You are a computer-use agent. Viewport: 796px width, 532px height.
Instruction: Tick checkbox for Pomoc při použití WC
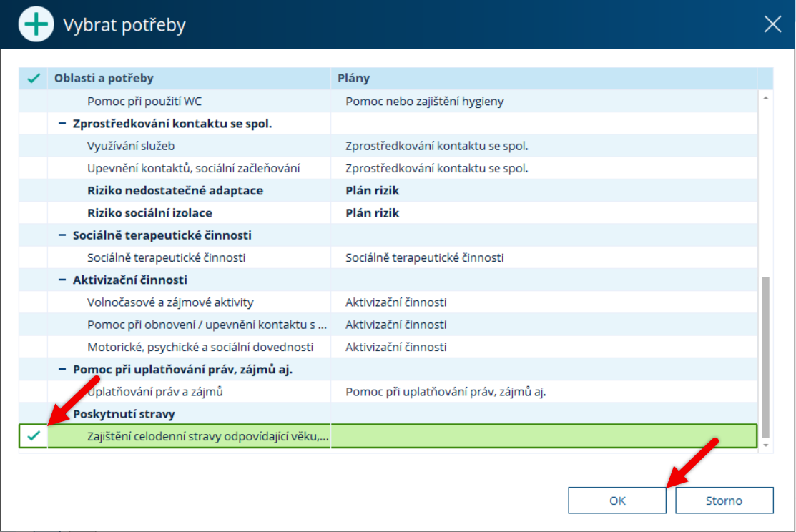click(34, 101)
